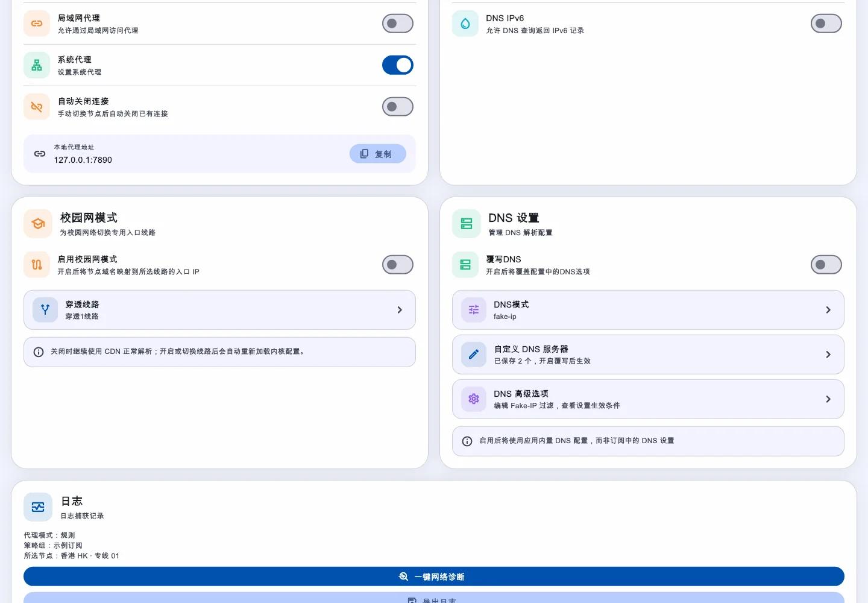Click the 策略组：示例订阅 line
The image size is (868, 603).
click(53, 546)
